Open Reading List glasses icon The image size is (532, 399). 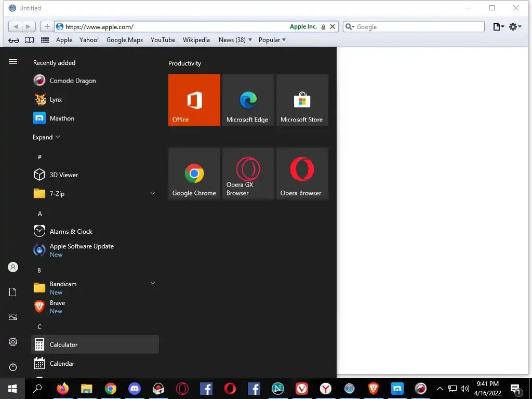14,40
